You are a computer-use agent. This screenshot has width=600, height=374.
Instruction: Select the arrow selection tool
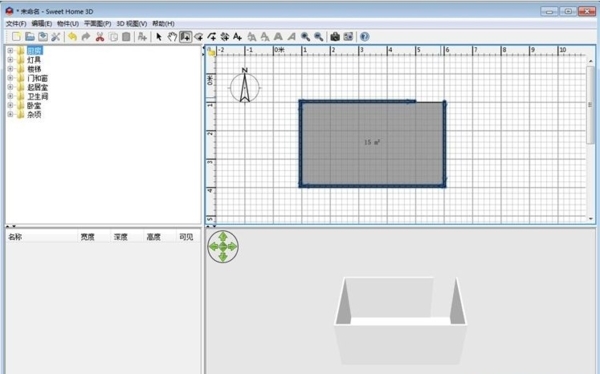click(159, 37)
